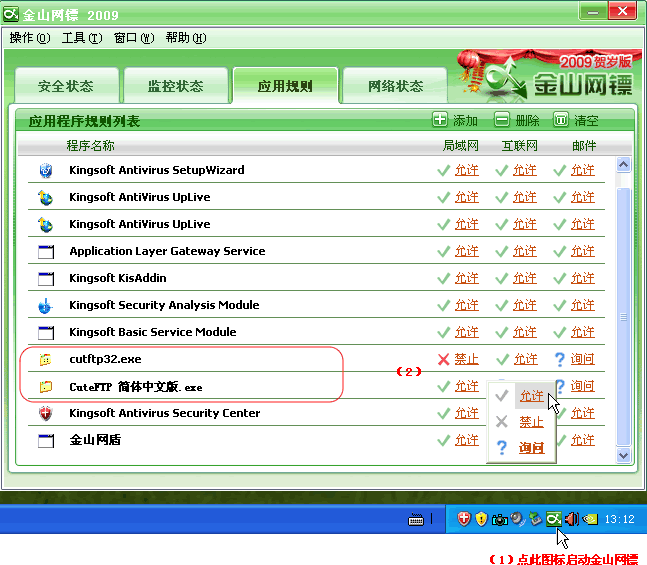Click scroll down arrow of rules list
647x565 pixels.
pyautogui.click(x=623, y=456)
